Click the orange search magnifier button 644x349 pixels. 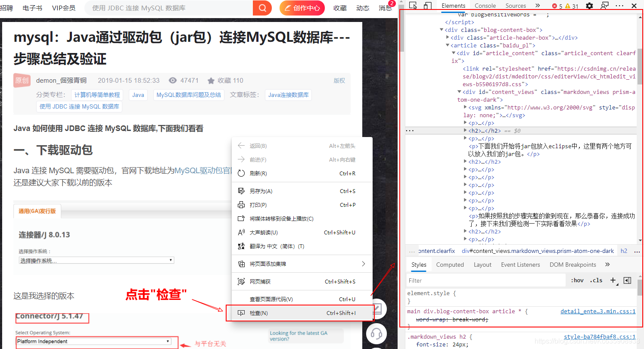pos(262,8)
